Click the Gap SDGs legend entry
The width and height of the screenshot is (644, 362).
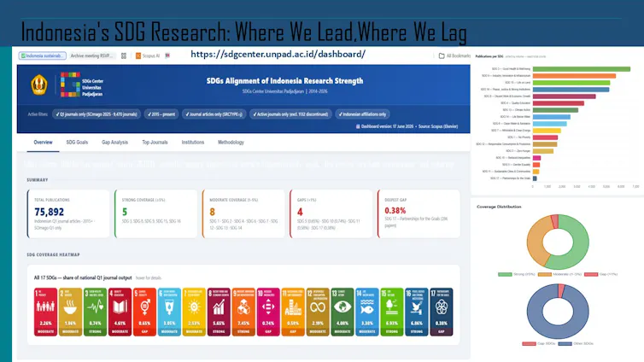539,343
